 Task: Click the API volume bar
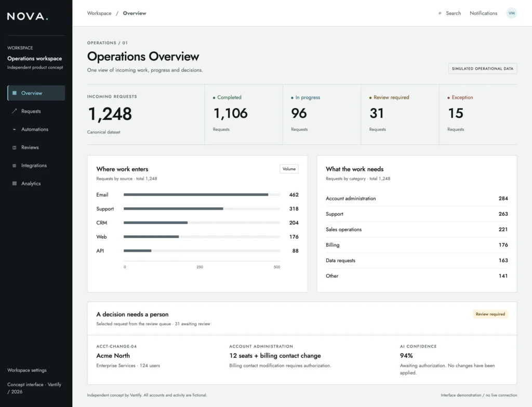(x=137, y=251)
